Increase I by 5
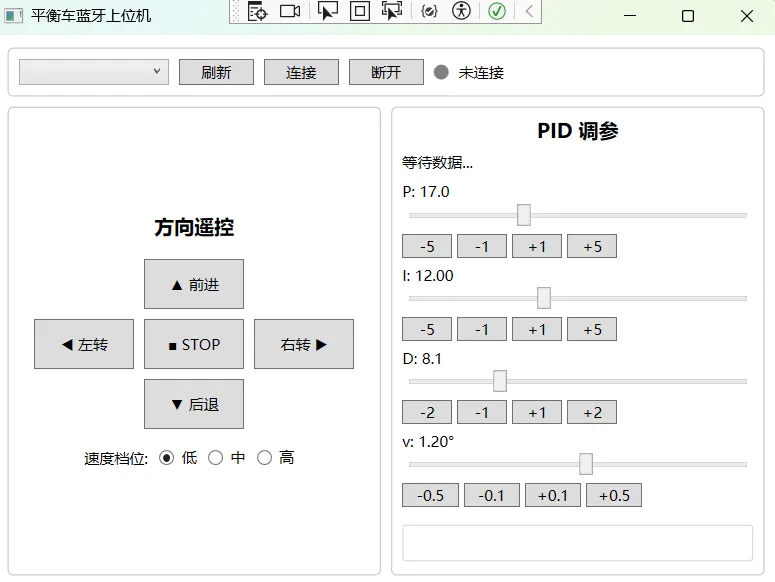Screen dimensions: 775x582 tap(592, 329)
